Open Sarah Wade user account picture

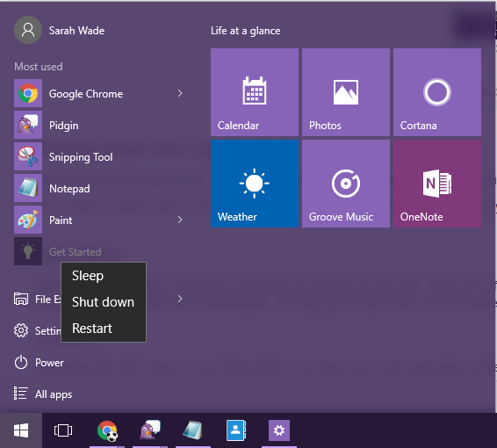[28, 30]
